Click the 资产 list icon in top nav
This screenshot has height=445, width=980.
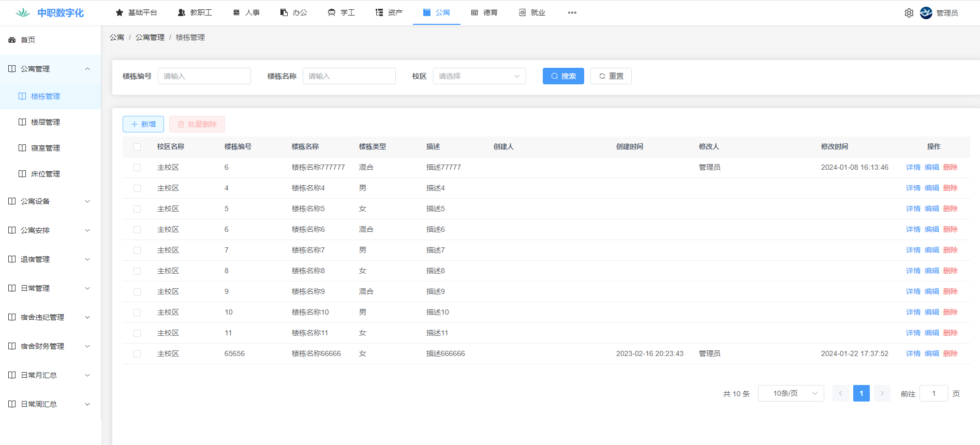(379, 13)
